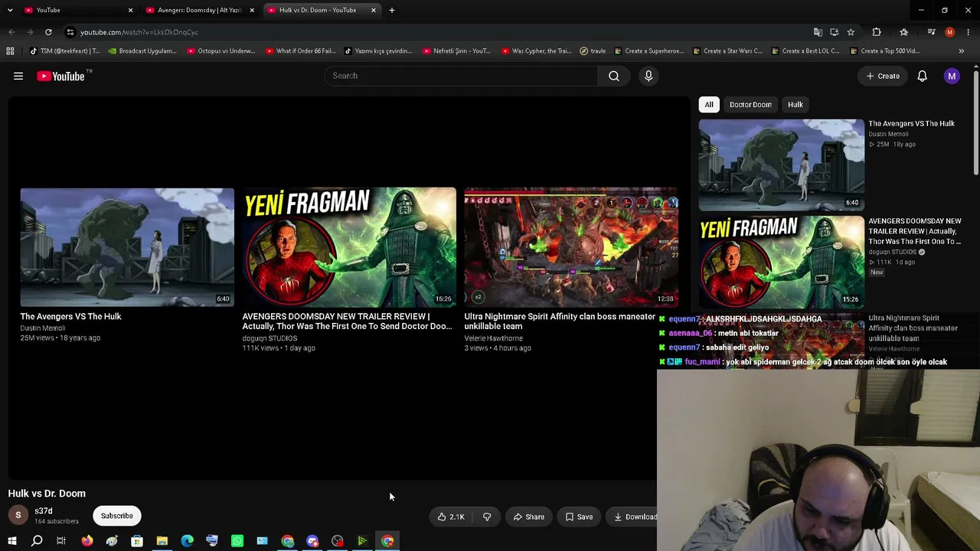Open YouTube notifications bell

click(x=923, y=76)
